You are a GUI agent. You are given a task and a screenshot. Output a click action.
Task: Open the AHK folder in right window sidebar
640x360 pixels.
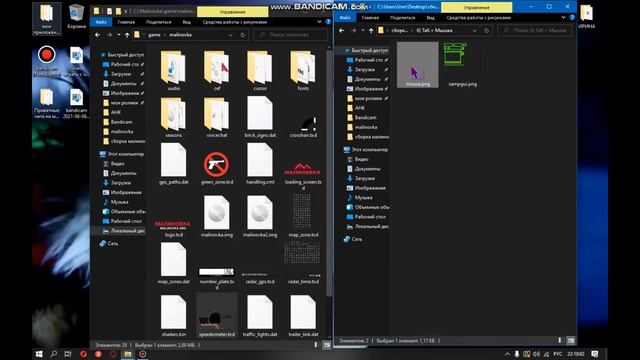click(360, 108)
